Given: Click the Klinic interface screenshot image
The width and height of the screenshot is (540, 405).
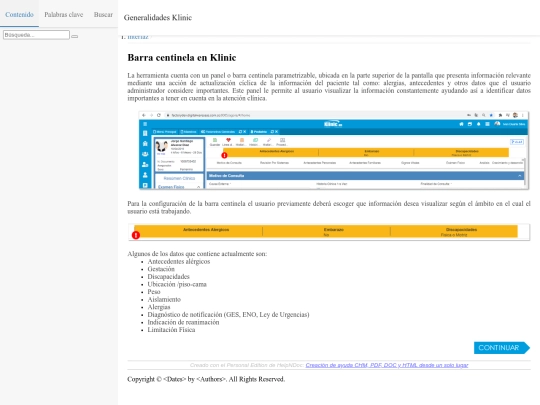Looking at the screenshot, I should (x=333, y=150).
